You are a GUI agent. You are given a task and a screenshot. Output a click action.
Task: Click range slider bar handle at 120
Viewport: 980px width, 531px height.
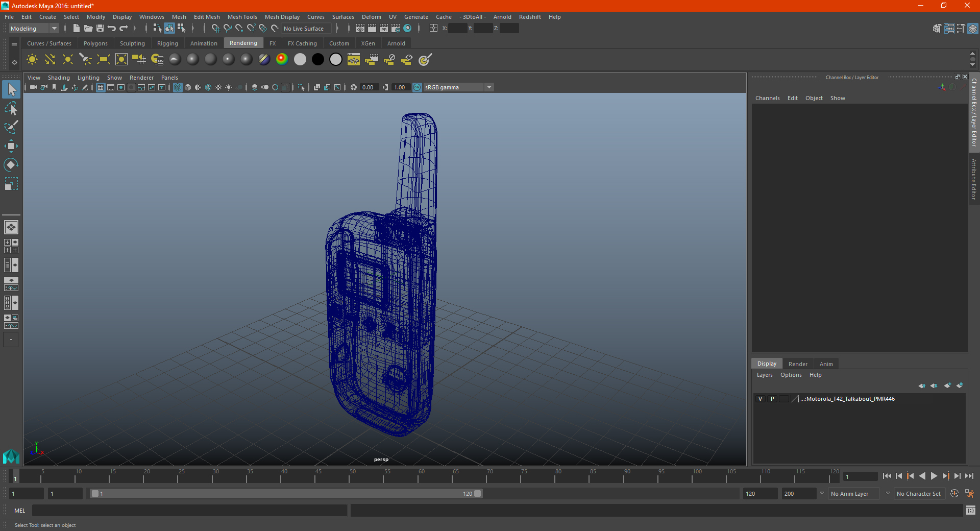pos(477,494)
